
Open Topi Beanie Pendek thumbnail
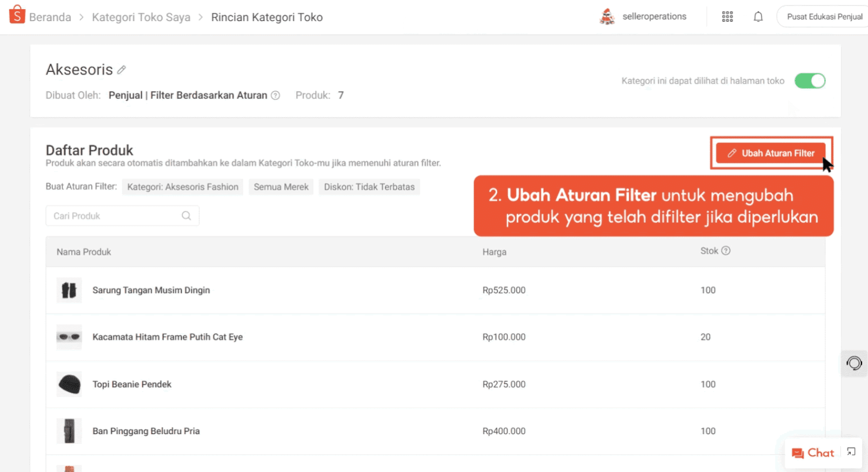click(69, 384)
